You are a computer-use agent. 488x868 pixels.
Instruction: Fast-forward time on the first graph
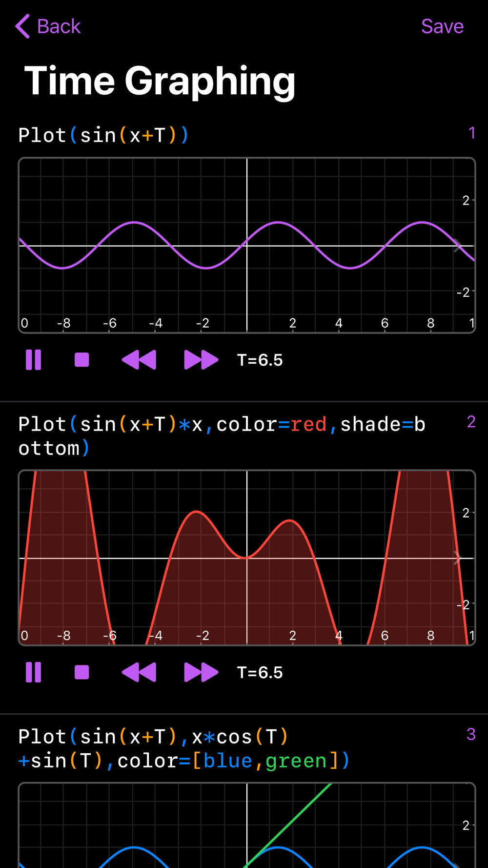tap(201, 360)
